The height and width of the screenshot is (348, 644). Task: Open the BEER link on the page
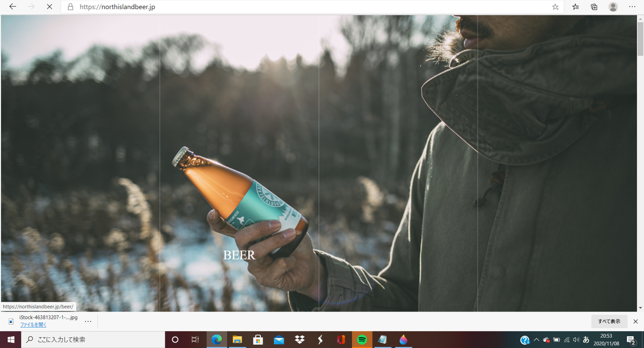(239, 255)
